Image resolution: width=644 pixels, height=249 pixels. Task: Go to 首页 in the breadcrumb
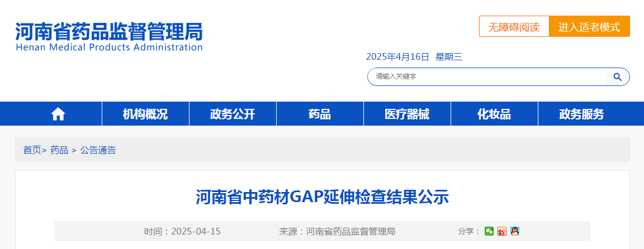[x=32, y=150]
